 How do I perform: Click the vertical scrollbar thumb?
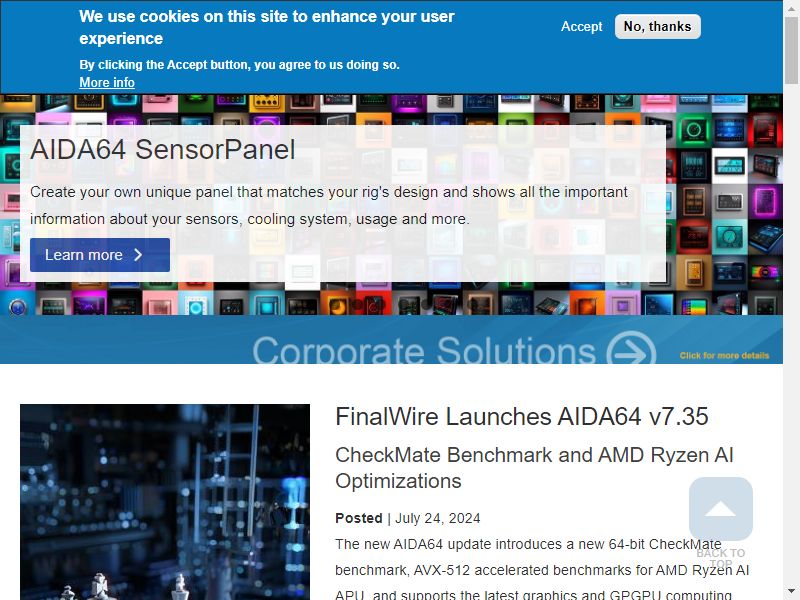[x=791, y=49]
